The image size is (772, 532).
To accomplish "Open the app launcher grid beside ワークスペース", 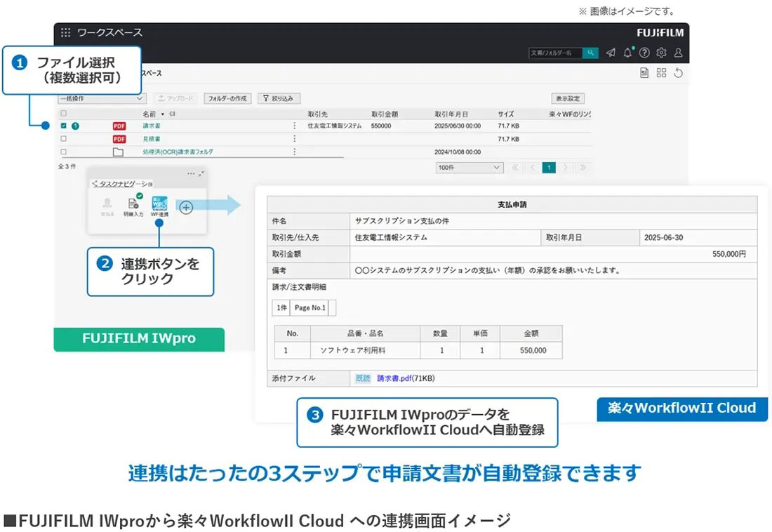I will (x=65, y=32).
